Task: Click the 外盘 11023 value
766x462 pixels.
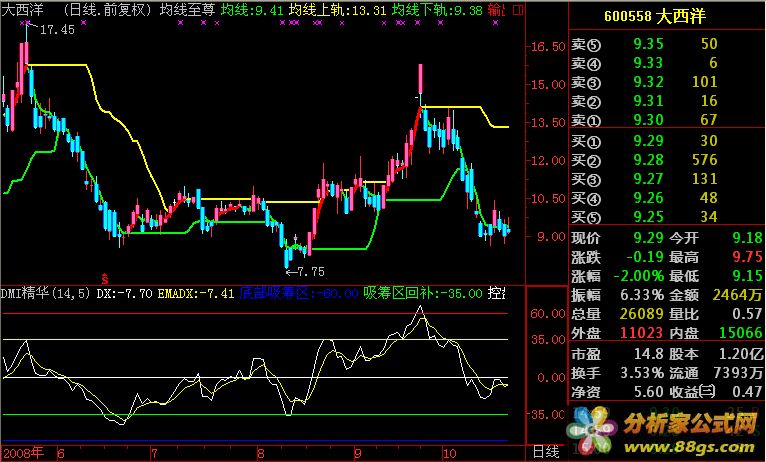Action: click(x=617, y=334)
